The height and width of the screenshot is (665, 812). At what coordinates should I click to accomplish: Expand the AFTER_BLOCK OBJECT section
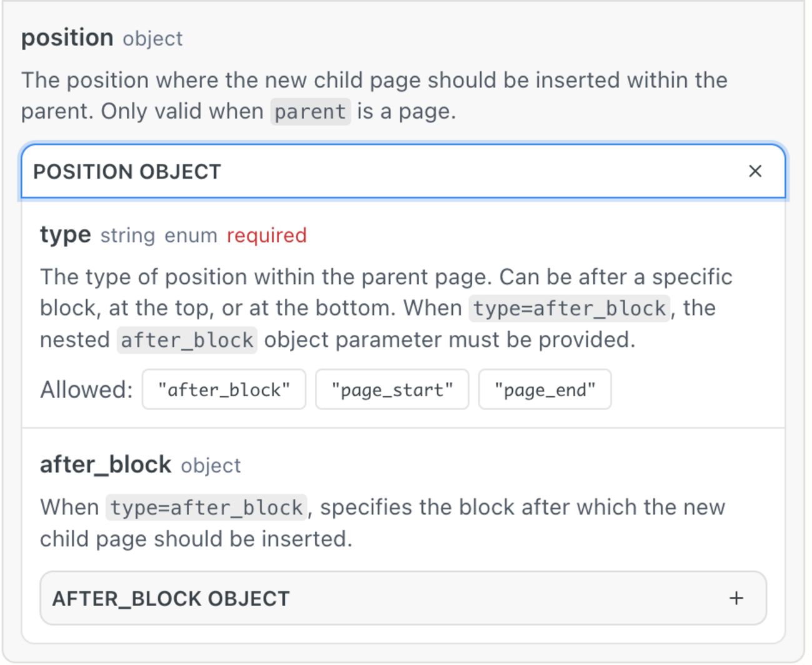pos(404,598)
